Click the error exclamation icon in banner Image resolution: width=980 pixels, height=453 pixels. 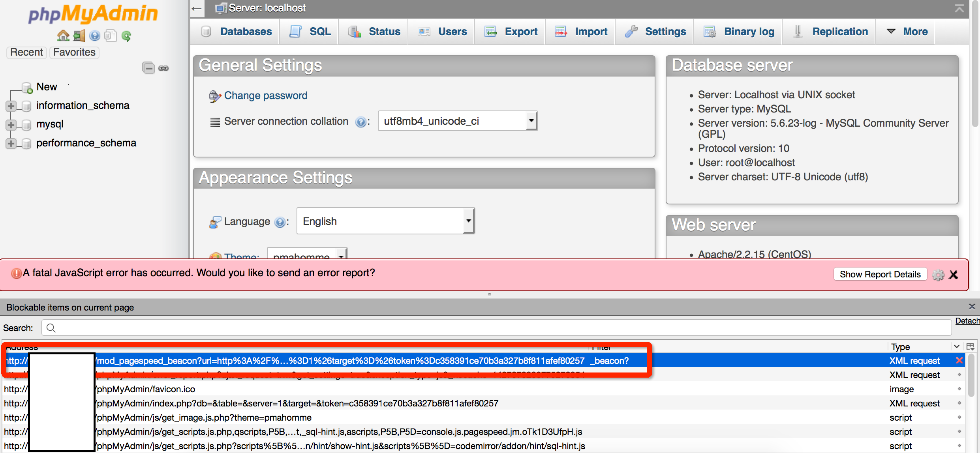[16, 273]
